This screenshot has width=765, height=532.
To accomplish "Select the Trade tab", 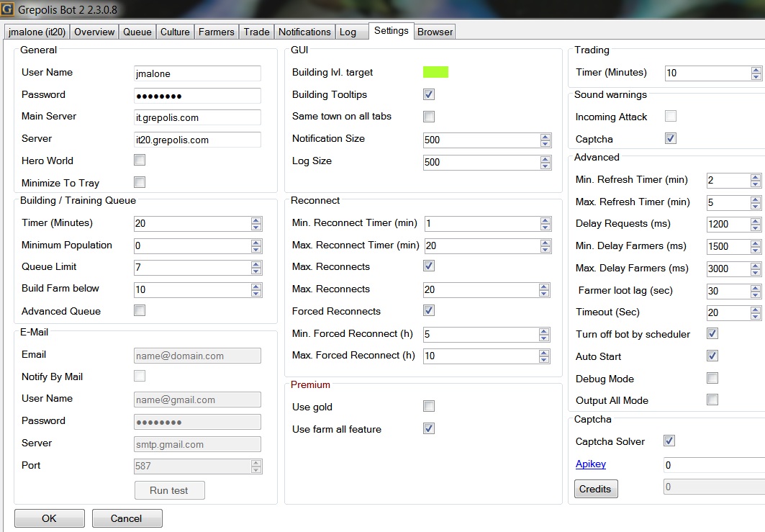I will 257,32.
